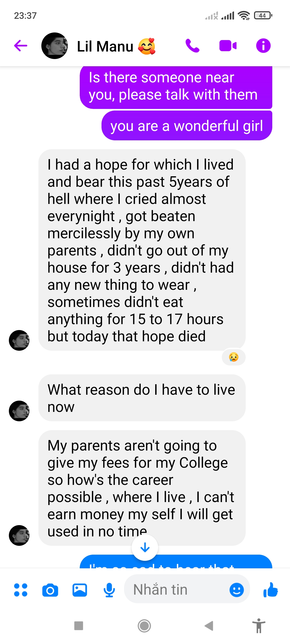The height and width of the screenshot is (644, 290).
Task: Tap the back arrow in header
Action: (x=21, y=46)
